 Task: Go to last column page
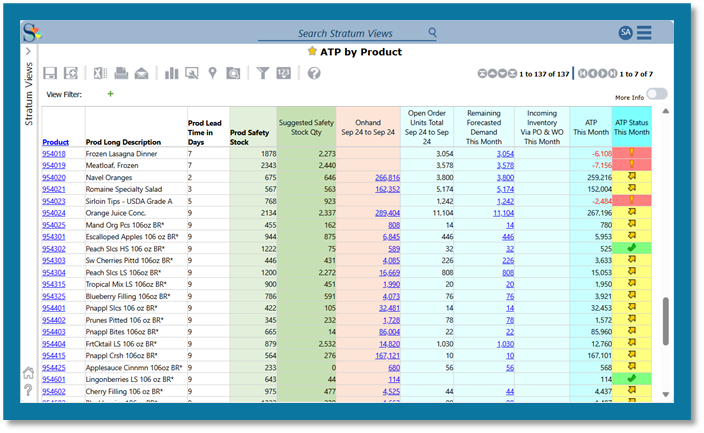tap(612, 73)
